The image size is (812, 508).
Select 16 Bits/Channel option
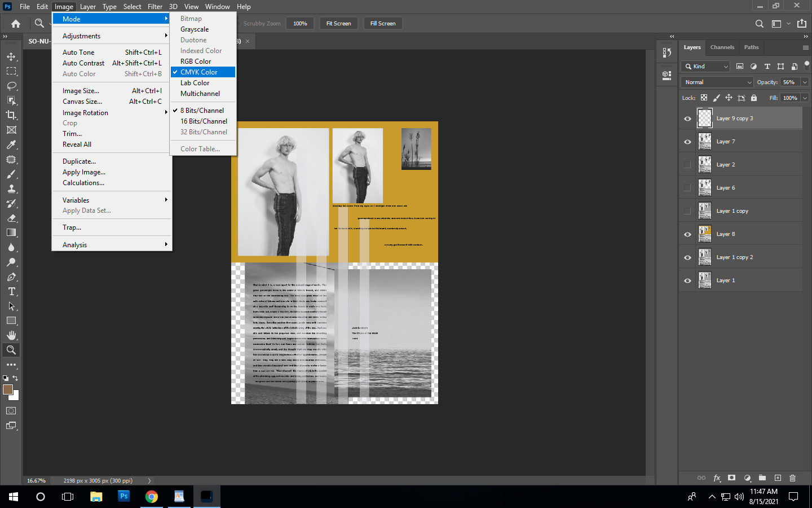click(x=203, y=121)
